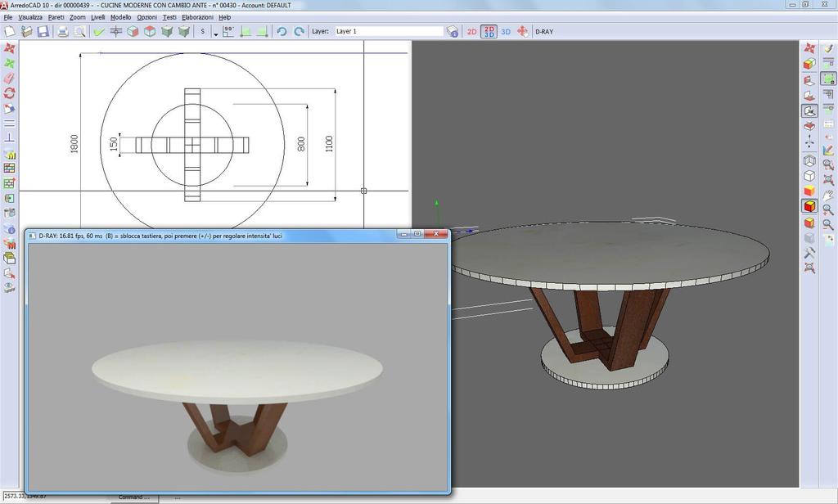Click the 800 dimension text in the 2D plan

click(301, 144)
